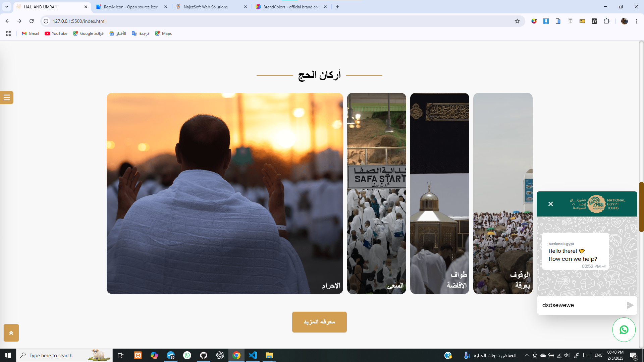
Task: Click the معرفه المزيد button
Action: [x=319, y=322]
